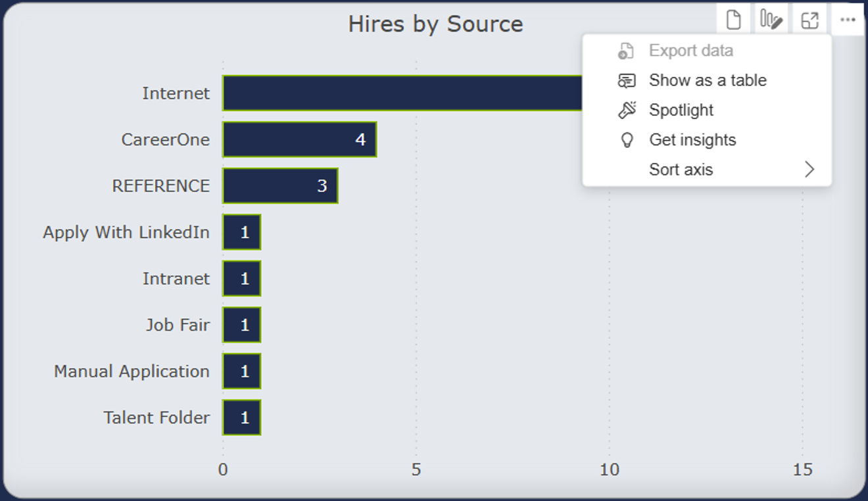Select the Export data menu entry
868x501 pixels.
tap(690, 51)
